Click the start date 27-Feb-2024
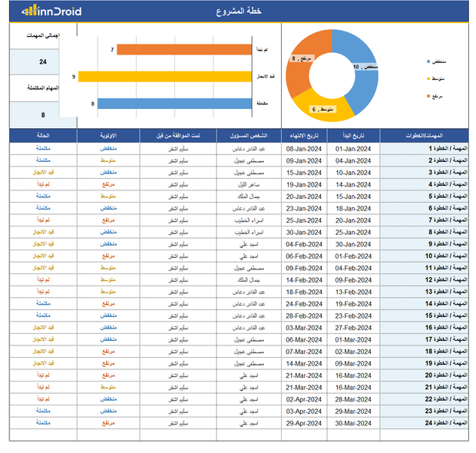The width and height of the screenshot is (476, 453). [x=353, y=328]
